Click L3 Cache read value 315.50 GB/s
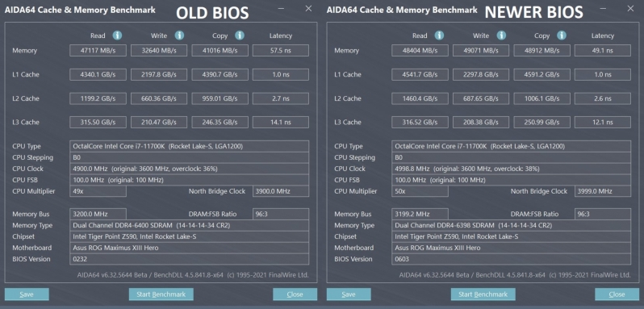 [98, 123]
